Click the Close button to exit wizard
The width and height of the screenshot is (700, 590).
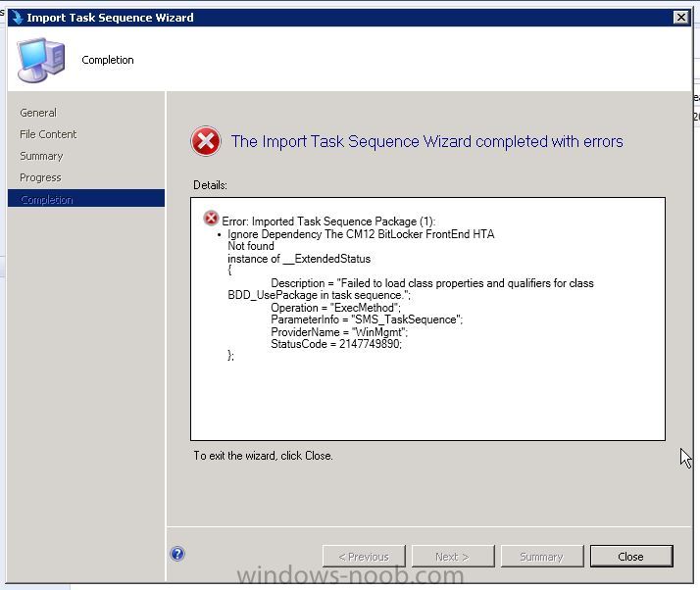630,557
